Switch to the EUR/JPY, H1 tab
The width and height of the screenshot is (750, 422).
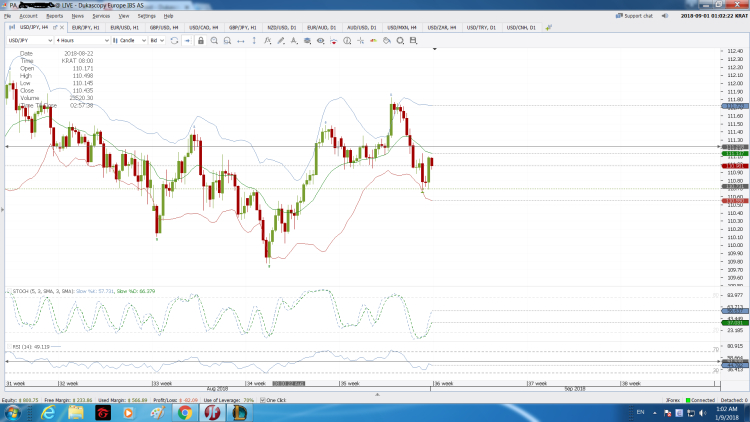coord(86,28)
